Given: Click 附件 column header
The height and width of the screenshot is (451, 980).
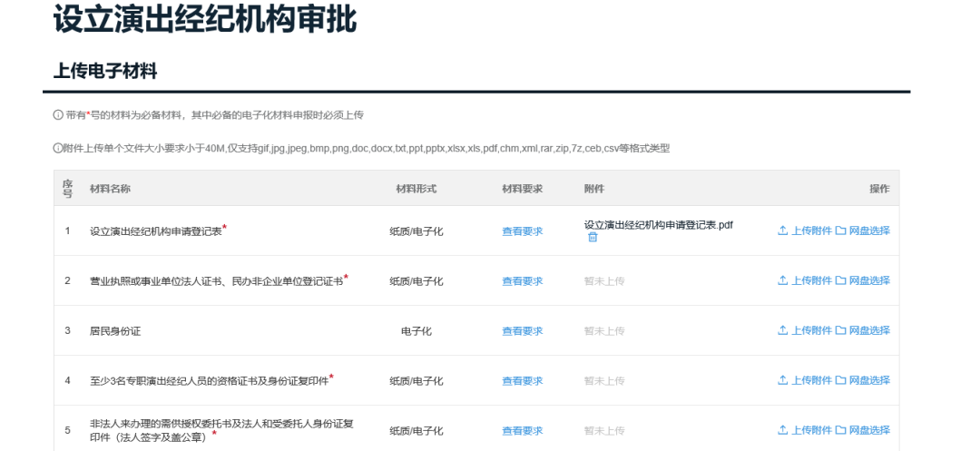Looking at the screenshot, I should pyautogui.click(x=594, y=189).
